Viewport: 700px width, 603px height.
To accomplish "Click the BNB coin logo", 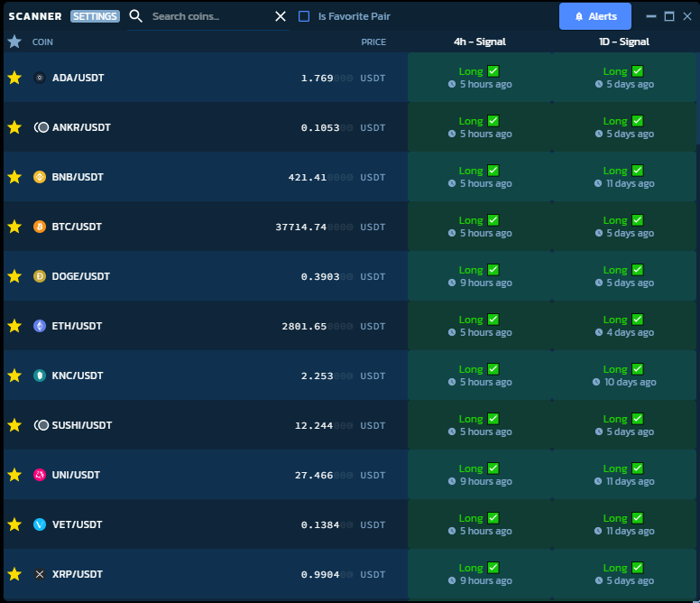I will pos(40,177).
